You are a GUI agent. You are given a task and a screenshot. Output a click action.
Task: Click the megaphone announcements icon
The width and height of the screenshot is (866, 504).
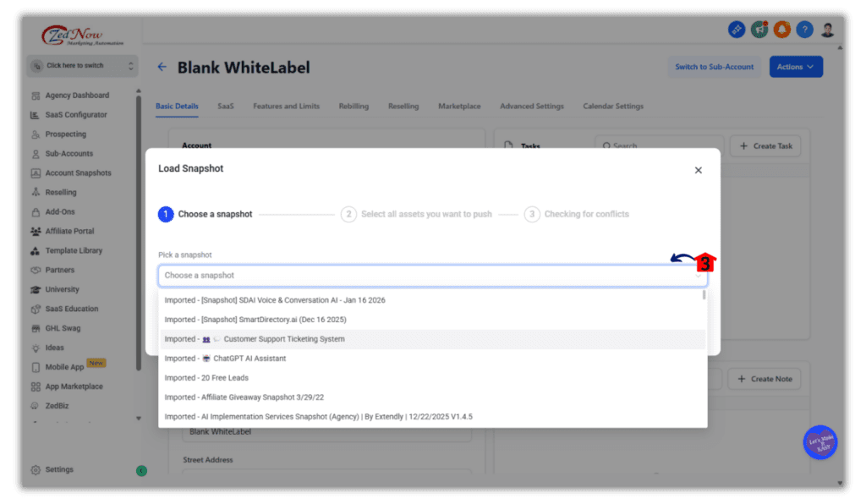point(759,30)
